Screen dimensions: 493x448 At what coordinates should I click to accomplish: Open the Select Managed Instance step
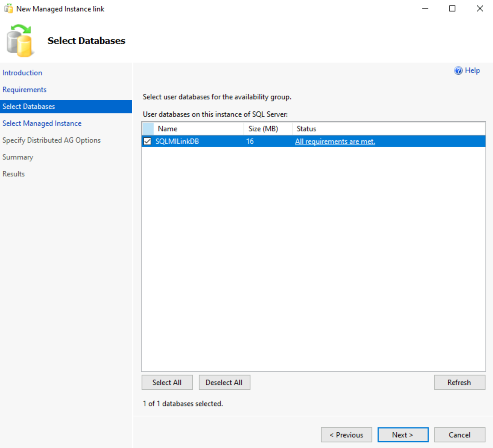[42, 123]
